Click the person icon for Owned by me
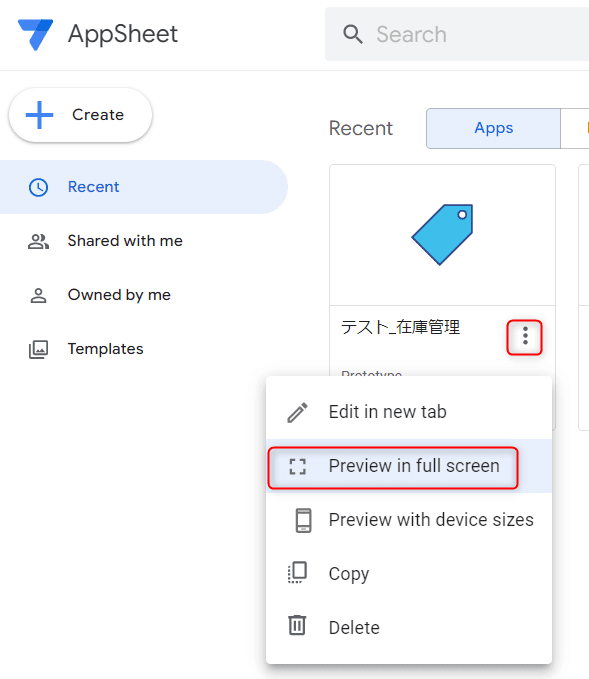Image resolution: width=589 pixels, height=679 pixels. 39,295
